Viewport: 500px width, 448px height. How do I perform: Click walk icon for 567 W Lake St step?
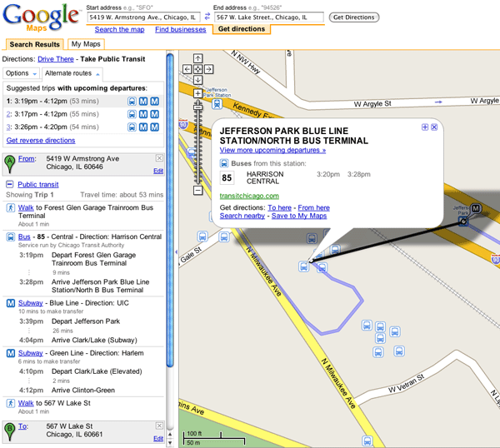click(11, 403)
